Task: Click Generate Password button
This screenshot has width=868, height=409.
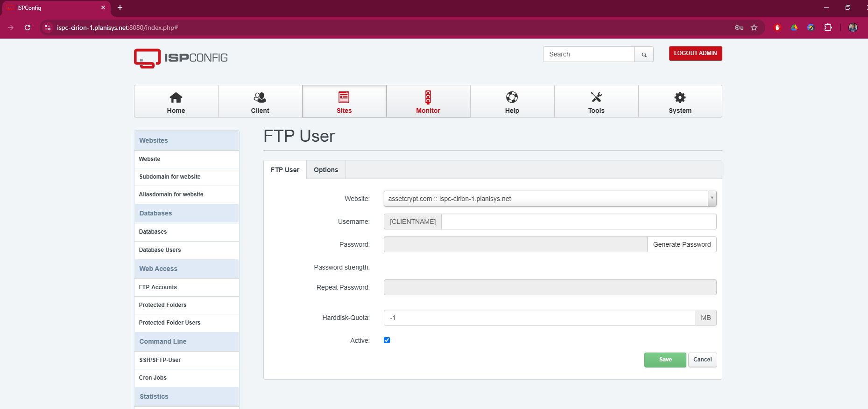Action: 682,244
